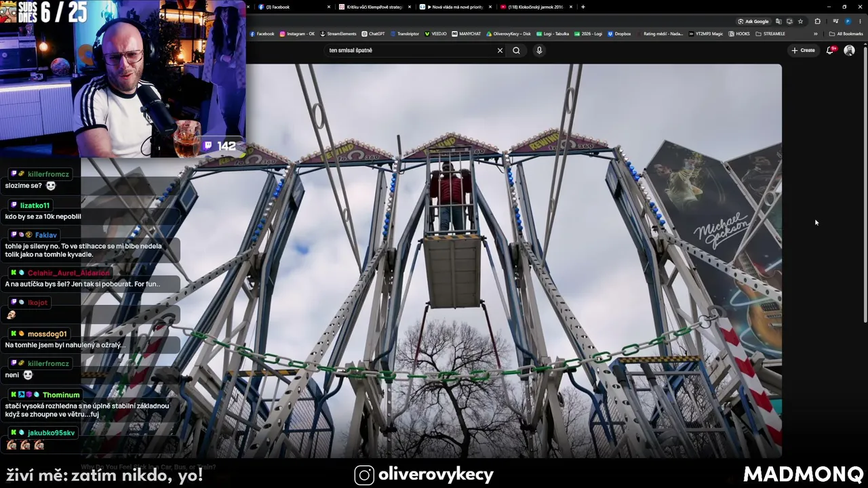Click chat message 'kdo by se za 10k nepoblil'
The image size is (868, 488).
pyautogui.click(x=43, y=217)
